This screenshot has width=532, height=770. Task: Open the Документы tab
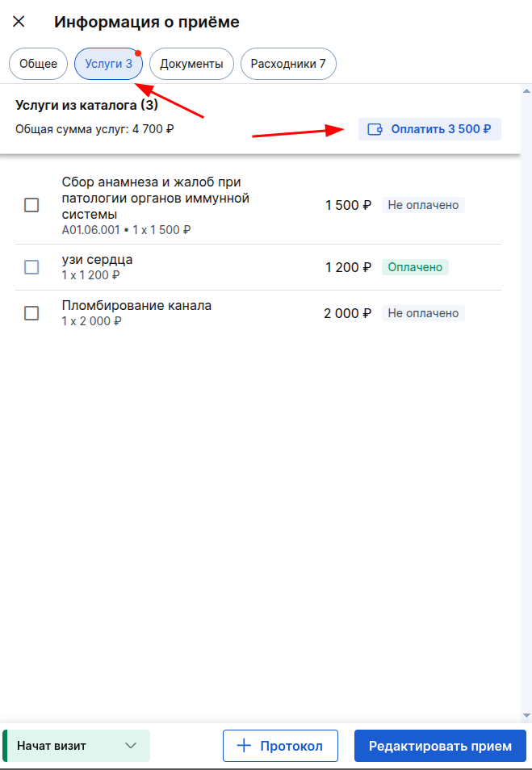click(191, 64)
